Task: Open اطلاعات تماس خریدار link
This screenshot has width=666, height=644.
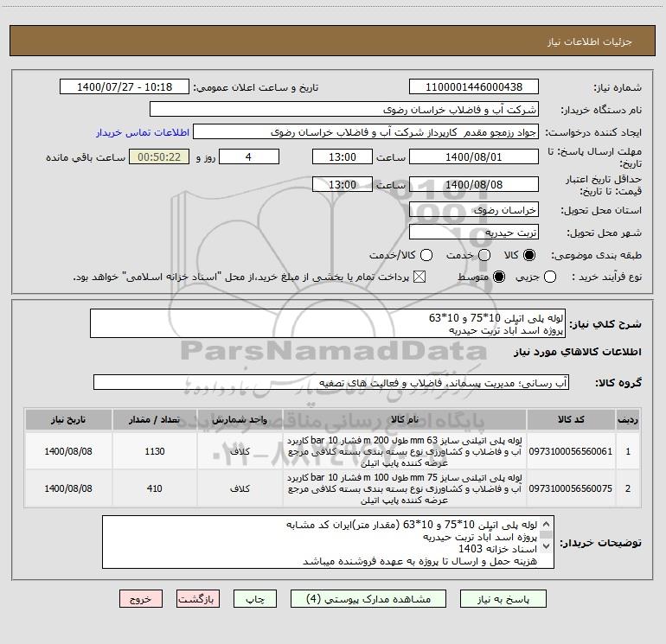Action: (x=143, y=132)
